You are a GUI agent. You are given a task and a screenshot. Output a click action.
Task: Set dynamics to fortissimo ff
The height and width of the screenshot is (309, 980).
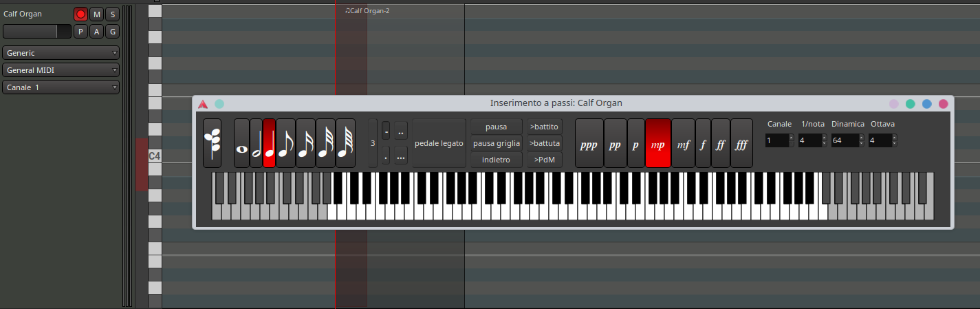[720, 143]
